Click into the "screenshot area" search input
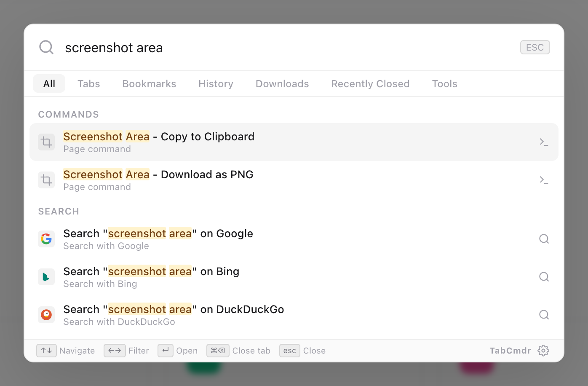This screenshot has height=386, width=588. pos(289,47)
